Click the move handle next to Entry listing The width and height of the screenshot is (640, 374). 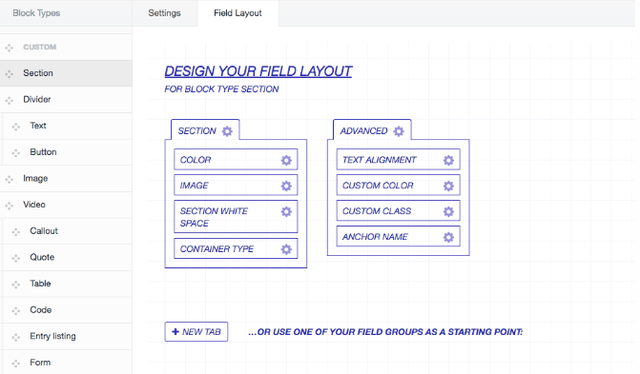(x=16, y=337)
